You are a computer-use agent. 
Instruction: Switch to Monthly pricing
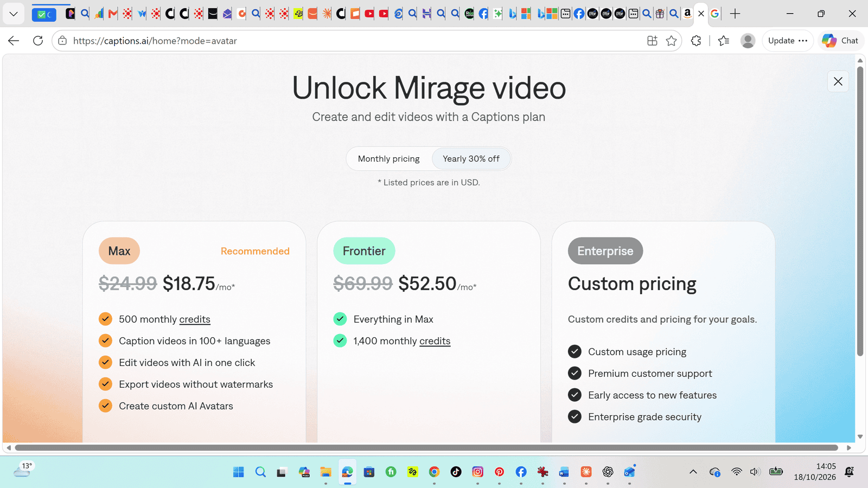click(x=389, y=159)
